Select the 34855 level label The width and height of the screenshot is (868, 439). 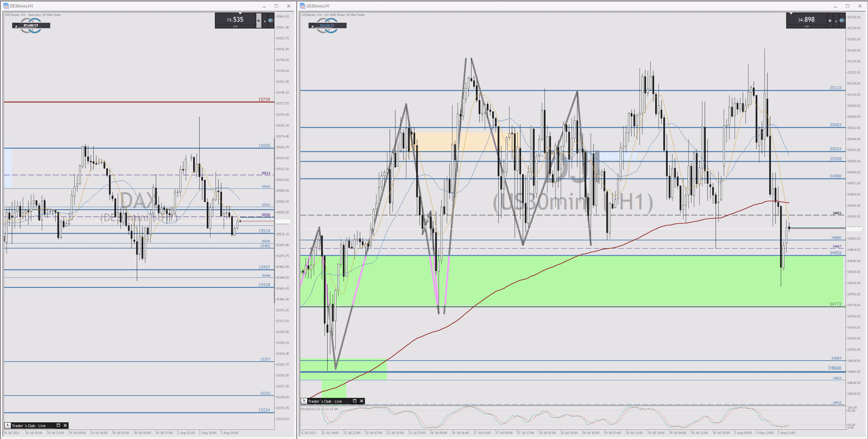pos(835,253)
